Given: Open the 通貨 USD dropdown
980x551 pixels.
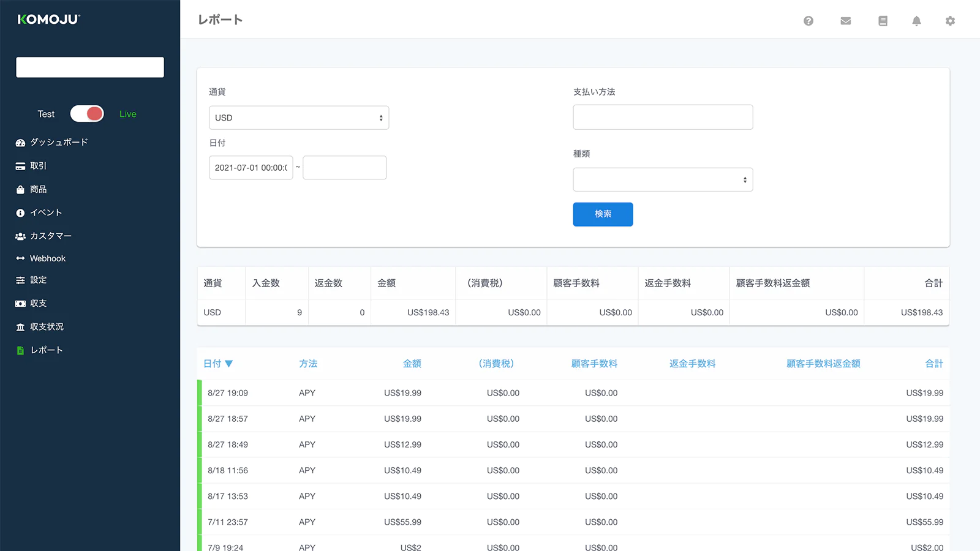Looking at the screenshot, I should 299,118.
